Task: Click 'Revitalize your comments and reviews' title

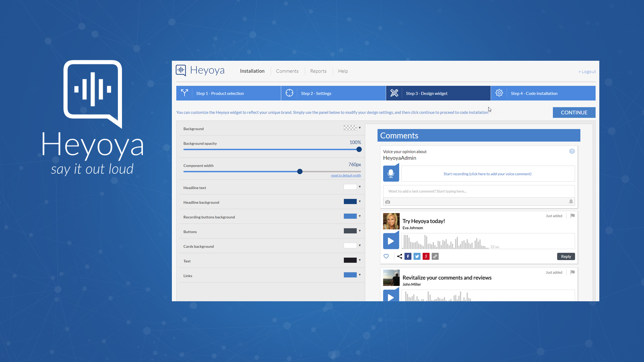Action: [447, 278]
